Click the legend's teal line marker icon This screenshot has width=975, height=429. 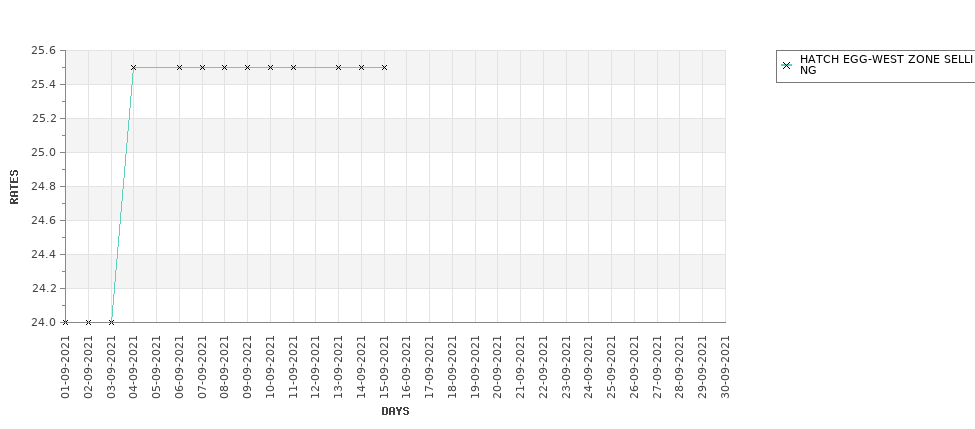coord(787,65)
